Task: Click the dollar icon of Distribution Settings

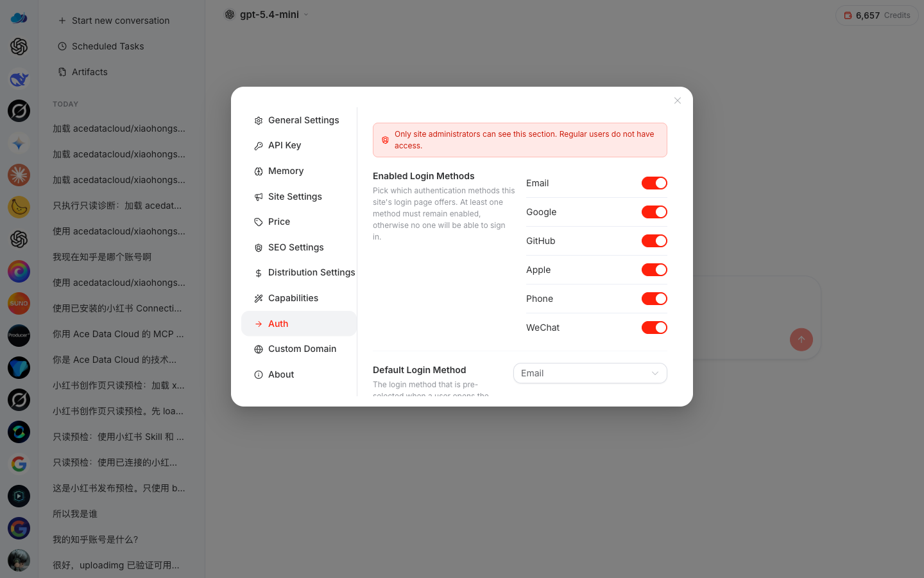Action: pyautogui.click(x=259, y=273)
